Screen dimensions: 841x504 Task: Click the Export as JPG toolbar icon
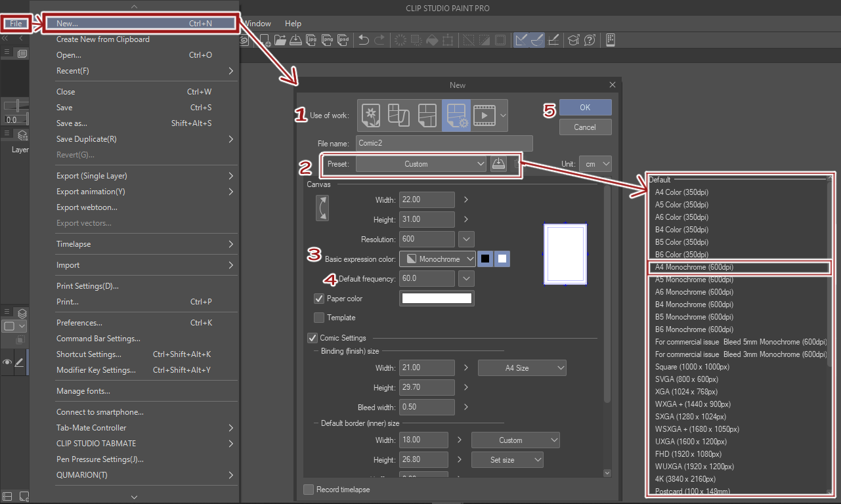click(311, 40)
